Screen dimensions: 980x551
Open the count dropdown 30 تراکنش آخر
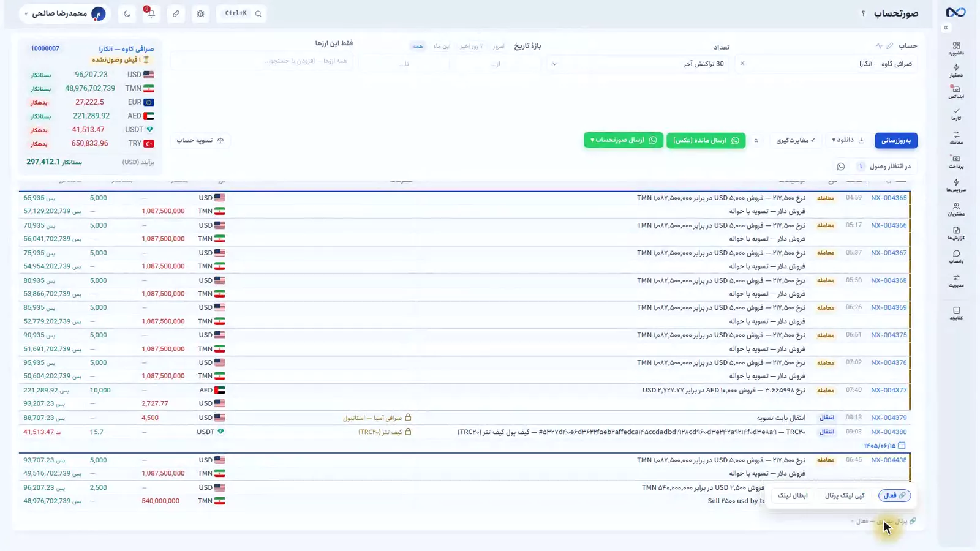pos(639,64)
